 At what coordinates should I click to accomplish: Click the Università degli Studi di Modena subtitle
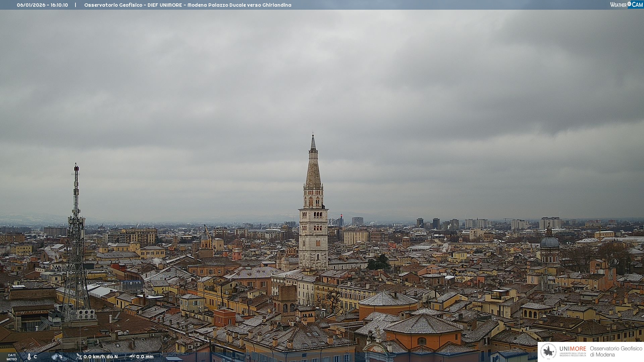coord(573,354)
